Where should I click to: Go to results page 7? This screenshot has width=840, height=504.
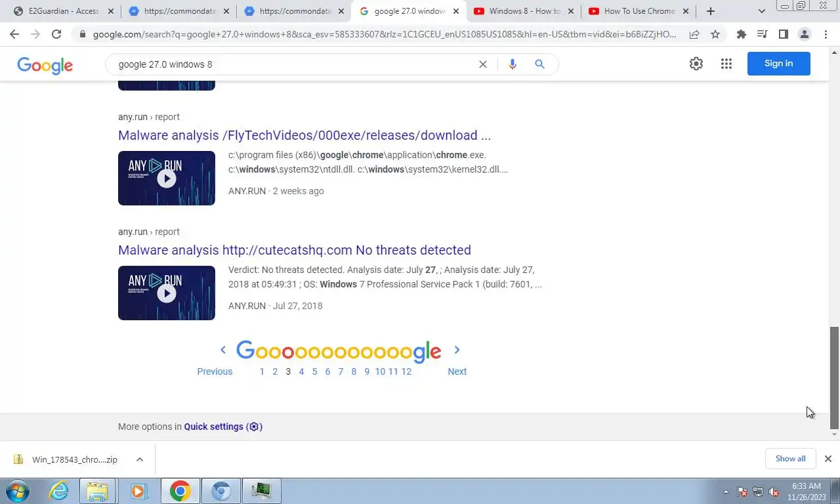[x=341, y=371]
